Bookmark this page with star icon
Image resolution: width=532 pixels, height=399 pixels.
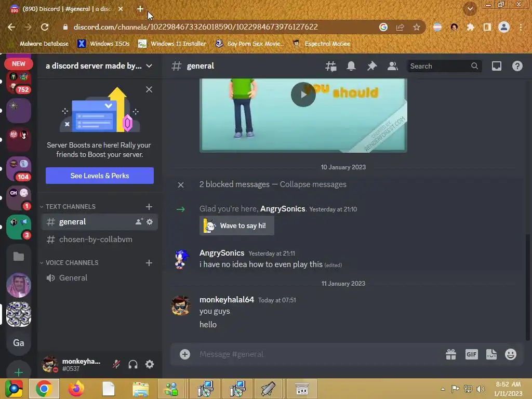click(417, 27)
